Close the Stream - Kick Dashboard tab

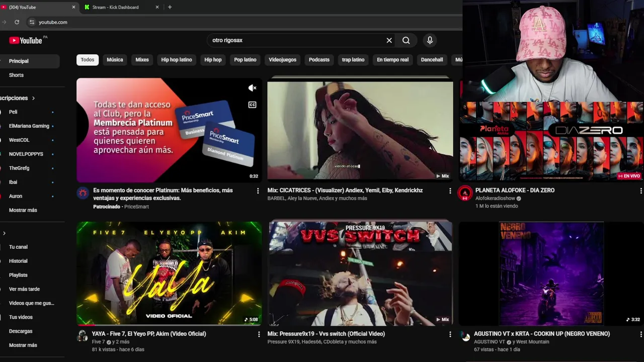[x=157, y=7]
